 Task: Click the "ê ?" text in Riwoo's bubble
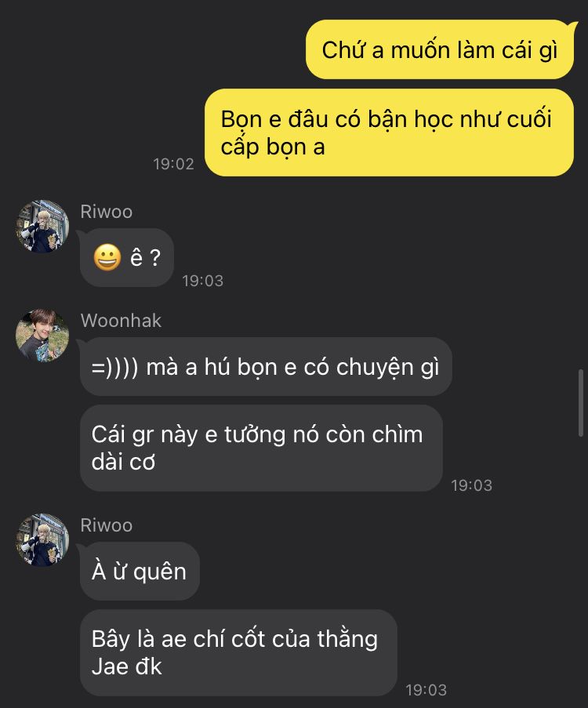(145, 258)
